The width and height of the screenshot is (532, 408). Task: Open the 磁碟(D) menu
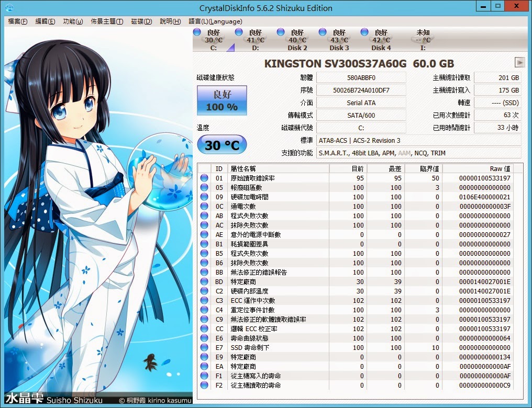pos(141,21)
